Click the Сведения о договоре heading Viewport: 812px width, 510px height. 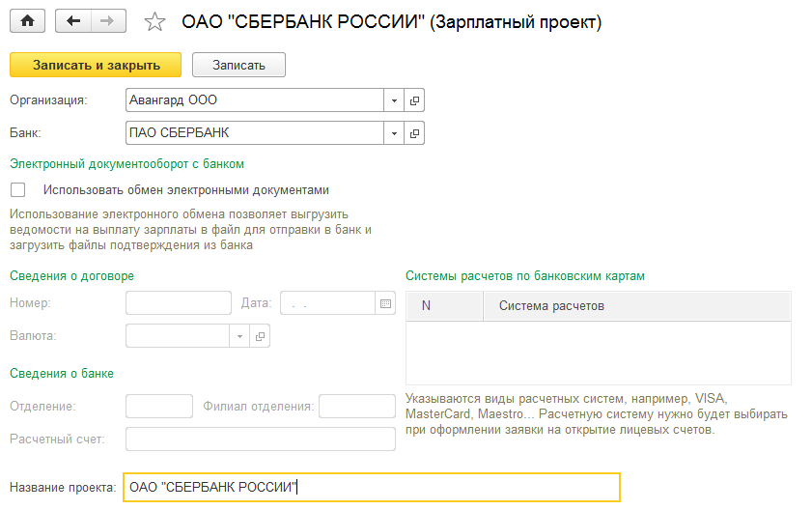pos(72,276)
